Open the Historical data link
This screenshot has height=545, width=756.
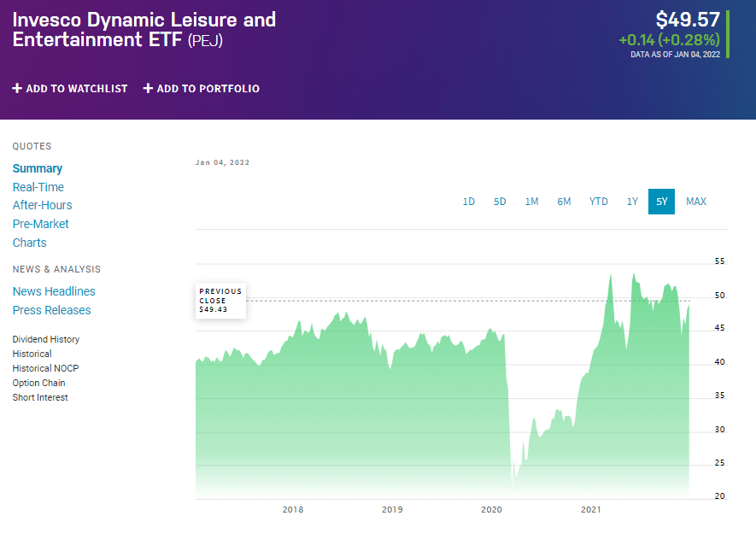click(x=32, y=354)
